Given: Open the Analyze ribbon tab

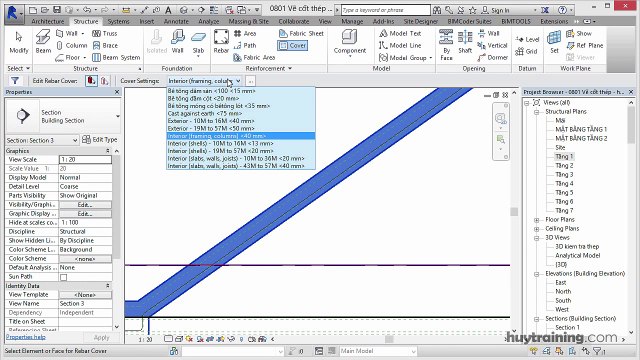Looking at the screenshot, I should [209, 21].
